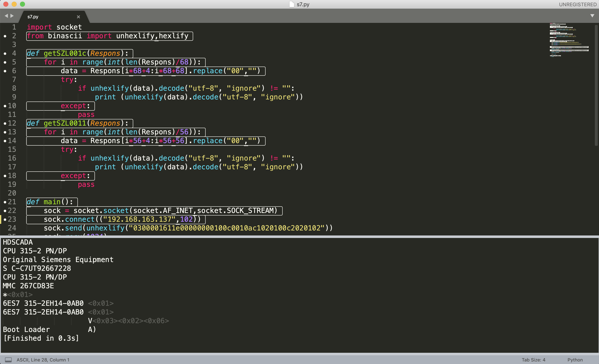The image size is (599, 364).
Task: Click the back navigation arrow in tab bar
Action: click(6, 16)
